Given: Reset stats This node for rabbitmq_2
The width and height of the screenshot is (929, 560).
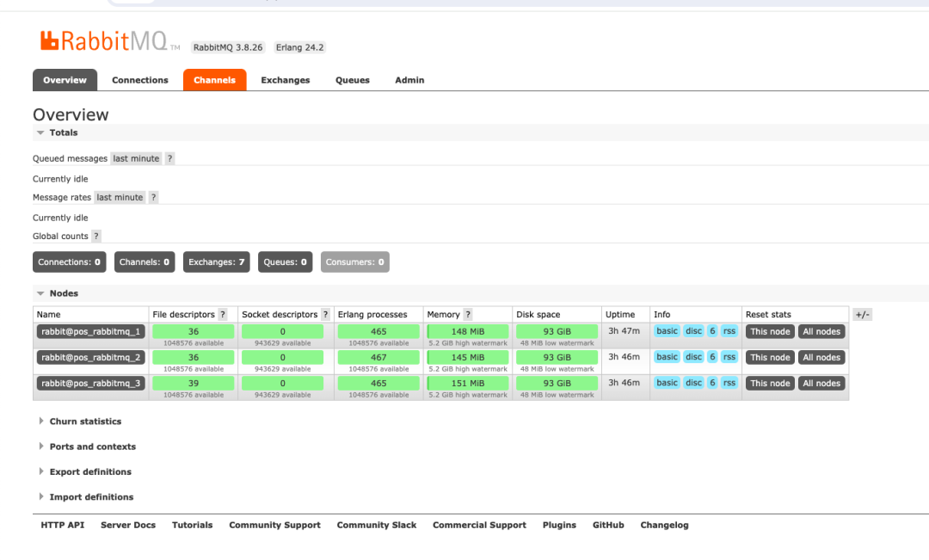Looking at the screenshot, I should coord(770,357).
